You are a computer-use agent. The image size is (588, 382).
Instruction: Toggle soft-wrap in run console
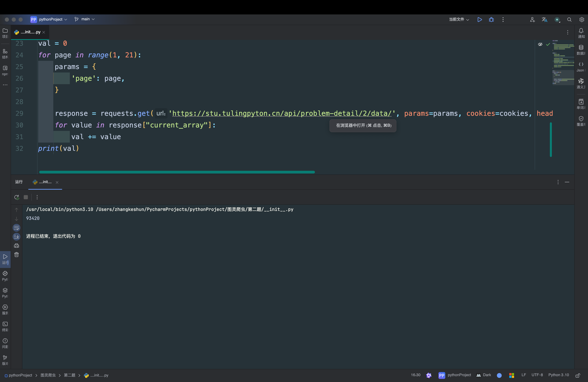[x=17, y=228]
